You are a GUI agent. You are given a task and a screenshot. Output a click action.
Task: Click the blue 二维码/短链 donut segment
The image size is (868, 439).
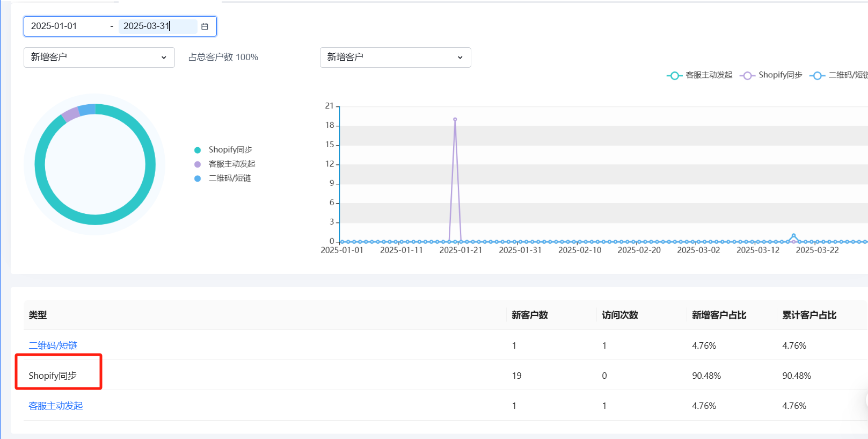tap(86, 110)
